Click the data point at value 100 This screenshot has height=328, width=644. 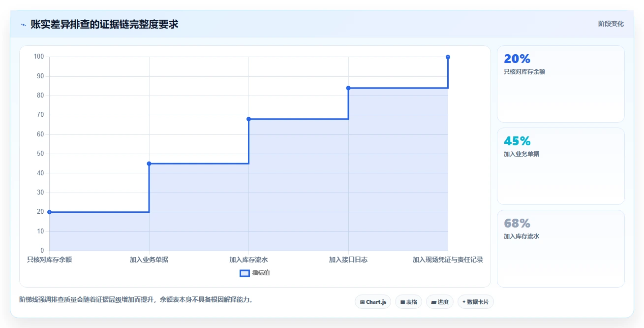[x=448, y=57]
